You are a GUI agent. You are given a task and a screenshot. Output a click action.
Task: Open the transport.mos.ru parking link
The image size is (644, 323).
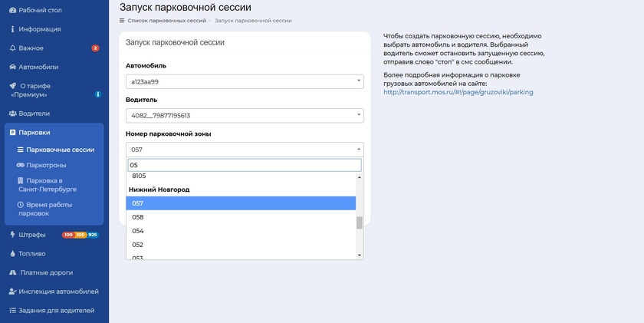click(458, 92)
